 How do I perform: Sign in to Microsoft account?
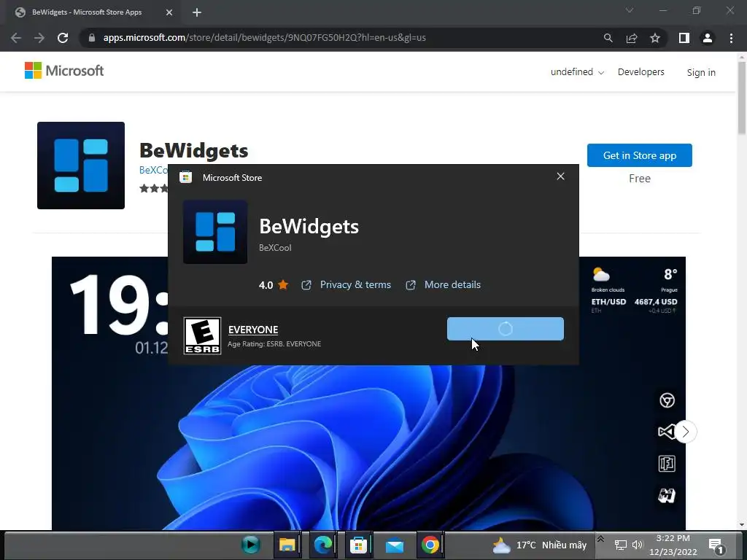(701, 72)
